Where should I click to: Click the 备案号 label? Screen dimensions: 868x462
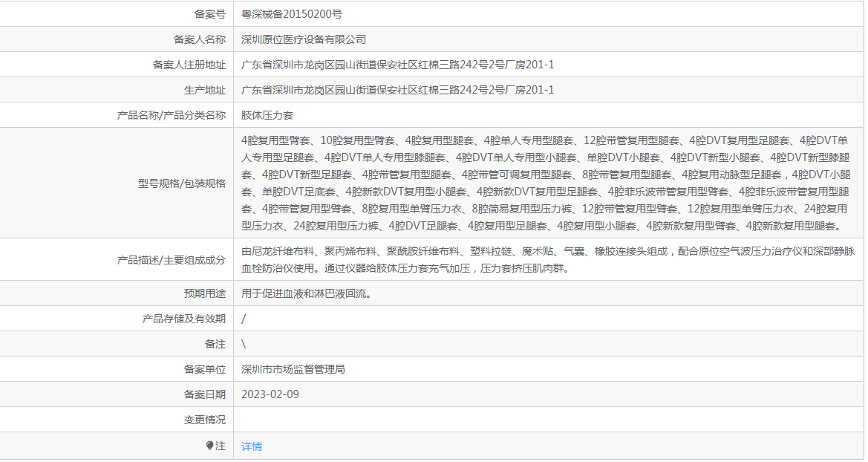click(210, 14)
